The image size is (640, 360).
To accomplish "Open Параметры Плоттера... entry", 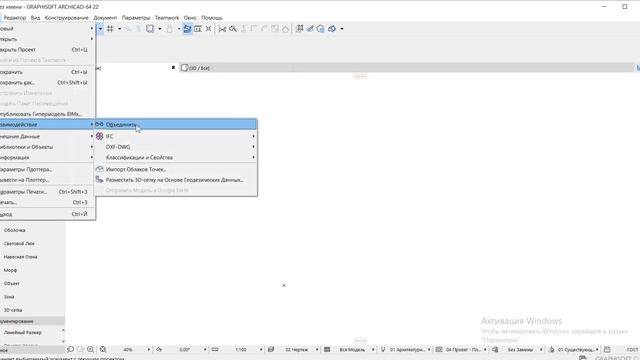I will [x=47, y=169].
